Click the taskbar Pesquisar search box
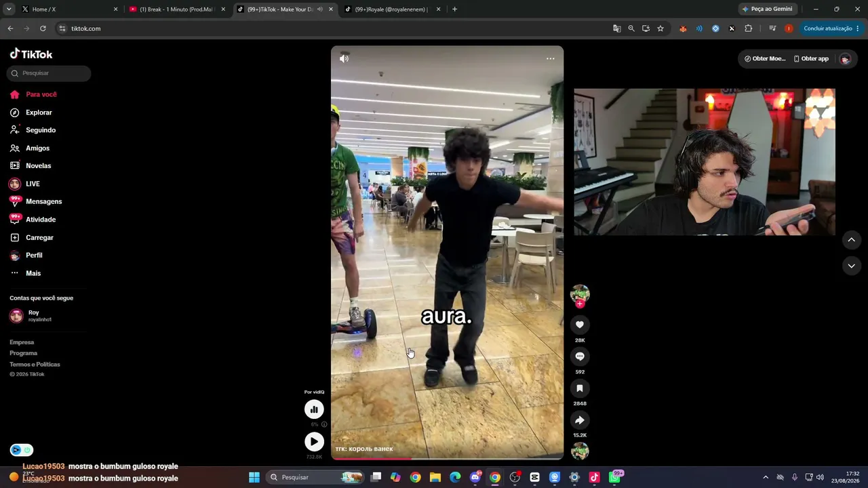 click(315, 477)
